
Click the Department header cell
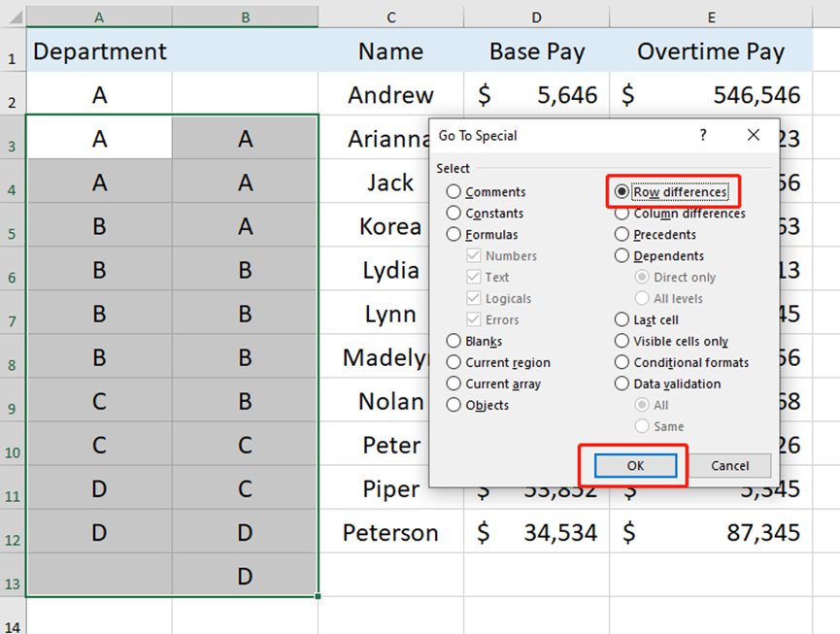point(99,50)
